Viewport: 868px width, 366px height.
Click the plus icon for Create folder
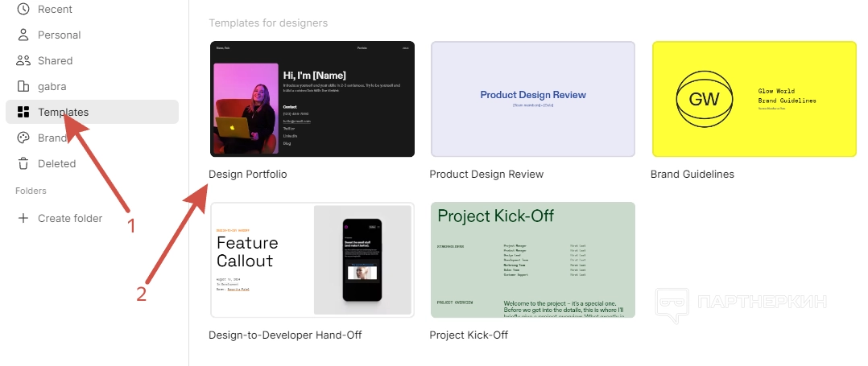[23, 218]
